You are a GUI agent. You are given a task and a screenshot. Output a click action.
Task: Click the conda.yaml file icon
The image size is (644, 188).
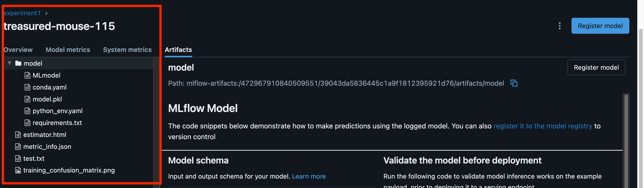27,87
